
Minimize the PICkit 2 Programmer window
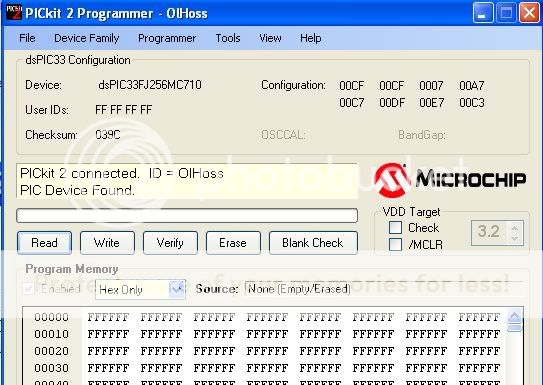483,13
